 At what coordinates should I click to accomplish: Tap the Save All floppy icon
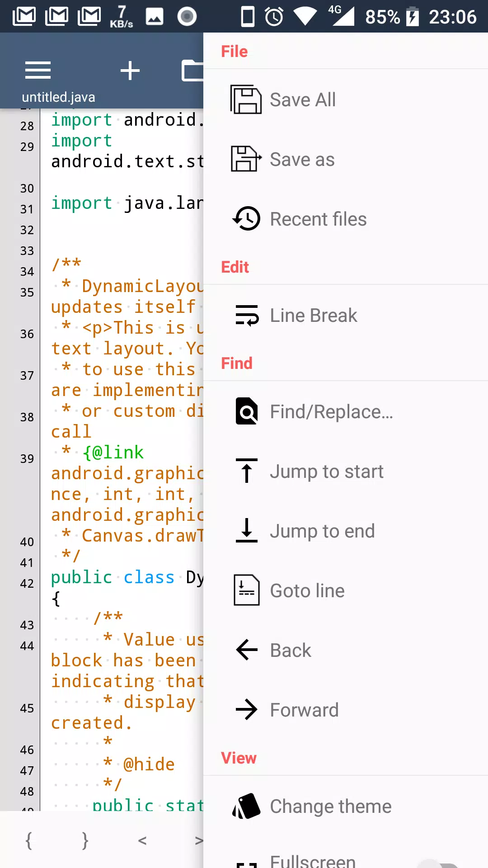click(246, 99)
